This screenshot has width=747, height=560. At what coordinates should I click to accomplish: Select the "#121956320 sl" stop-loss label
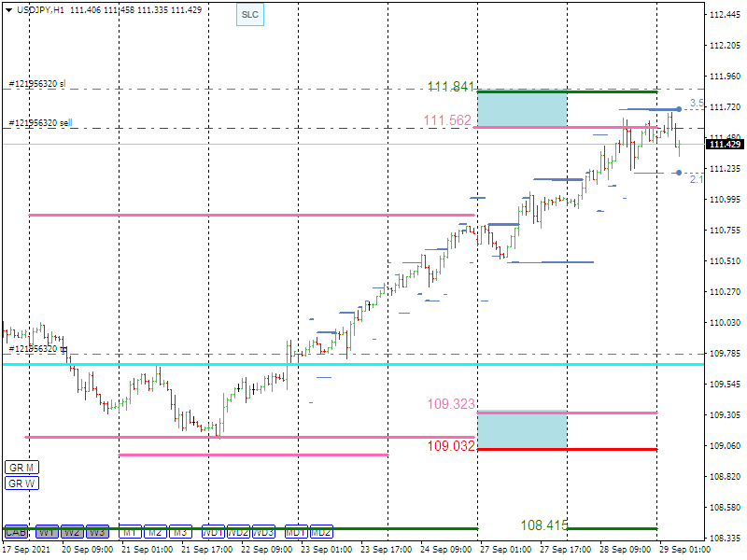[x=37, y=84]
